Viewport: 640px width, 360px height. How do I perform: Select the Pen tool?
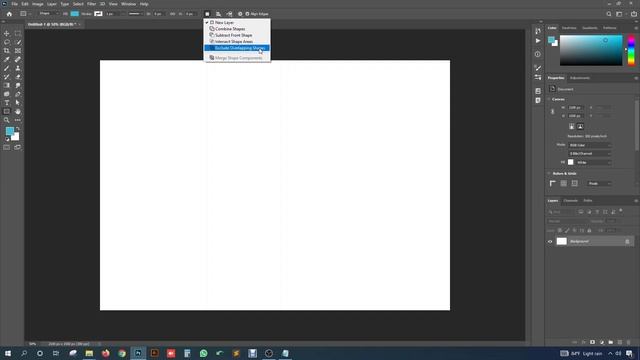(18, 94)
